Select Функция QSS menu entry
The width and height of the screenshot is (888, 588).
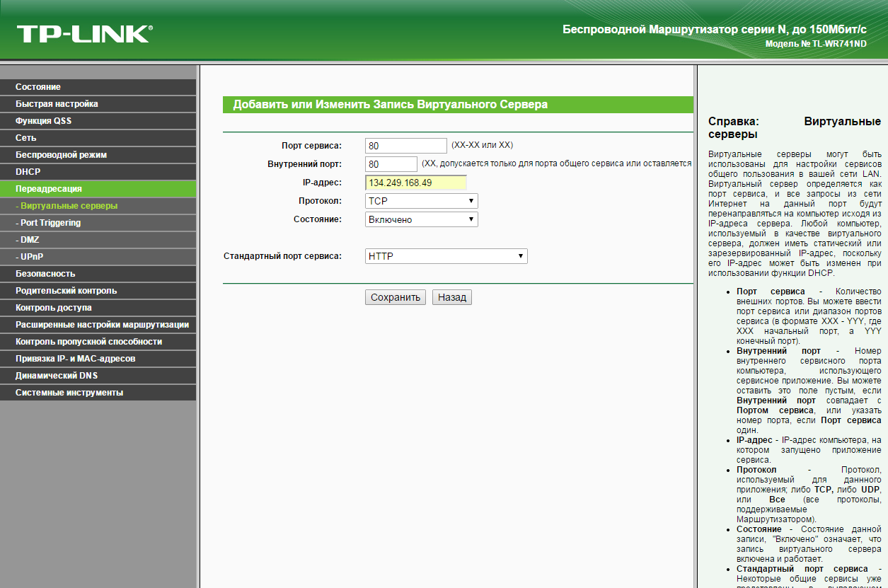pos(98,121)
